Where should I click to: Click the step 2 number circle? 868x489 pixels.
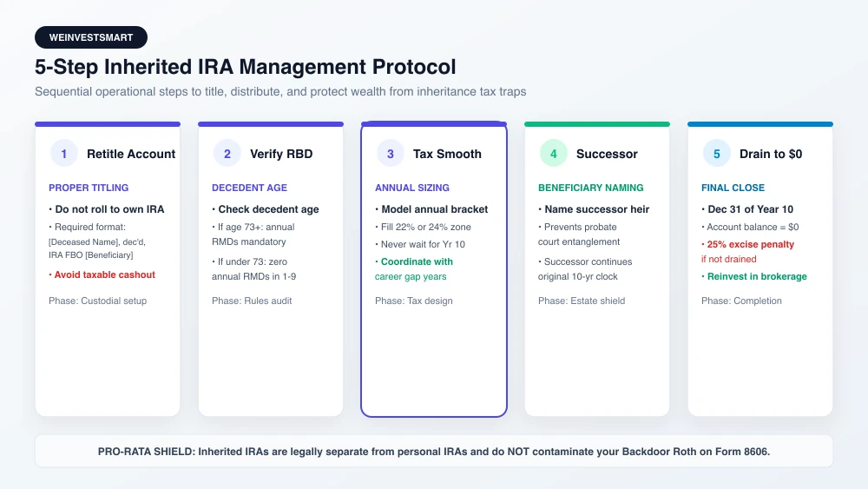227,154
